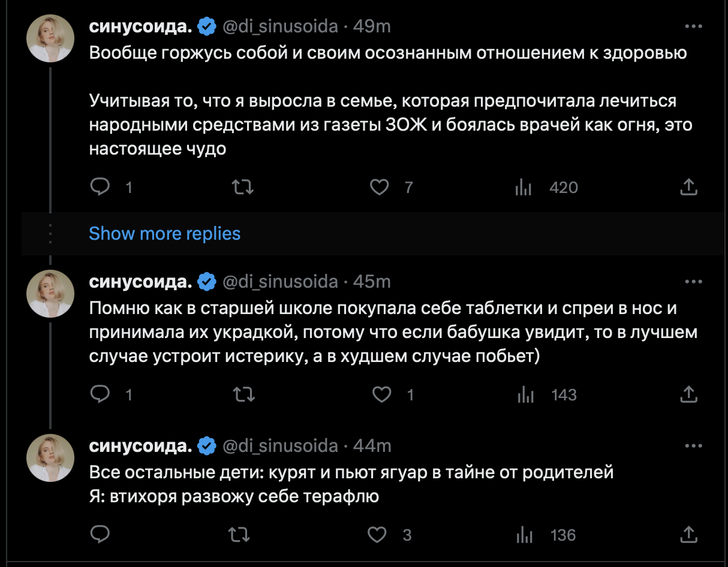
Task: Like the tweet with 7 likes
Action: pyautogui.click(x=379, y=188)
